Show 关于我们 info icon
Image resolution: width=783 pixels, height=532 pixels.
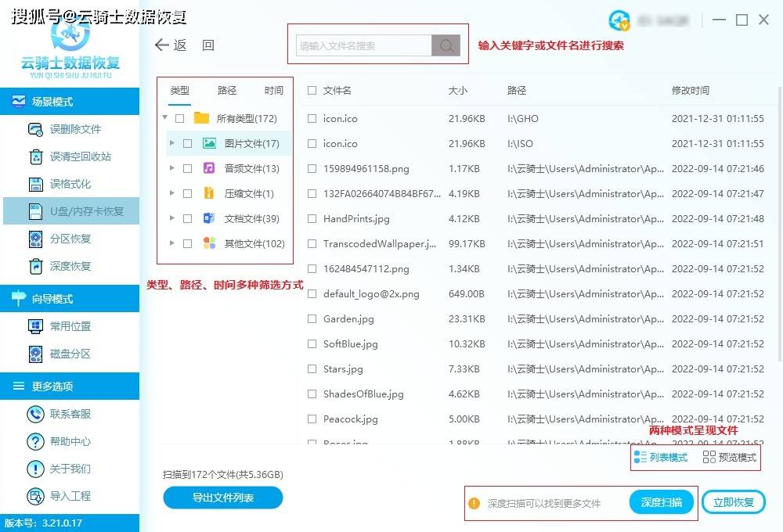[x=35, y=469]
